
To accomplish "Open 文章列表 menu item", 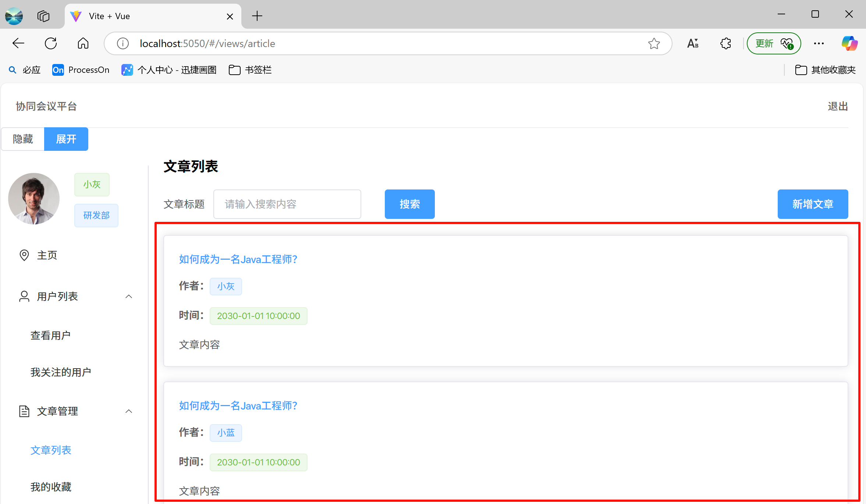I will tap(51, 450).
